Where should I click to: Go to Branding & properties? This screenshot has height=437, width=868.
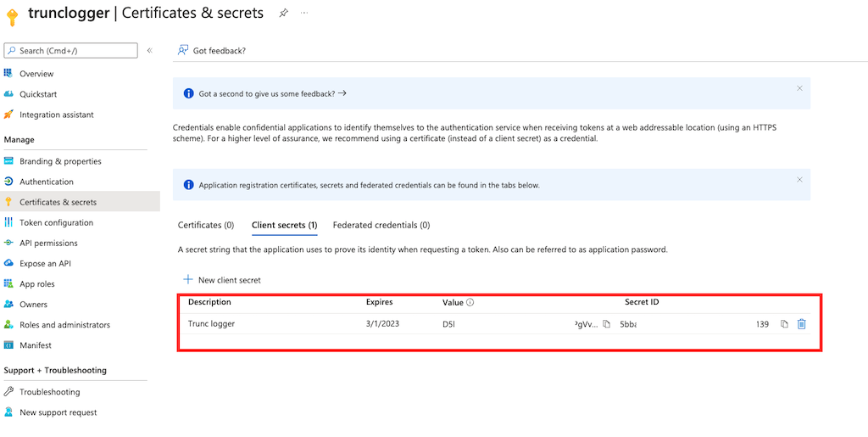coord(60,161)
